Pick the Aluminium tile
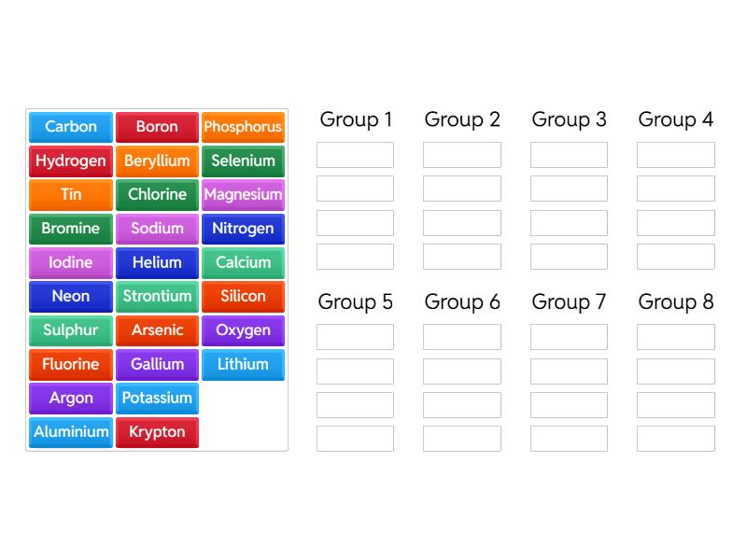Screen dimensions: 747x560 (x=71, y=432)
